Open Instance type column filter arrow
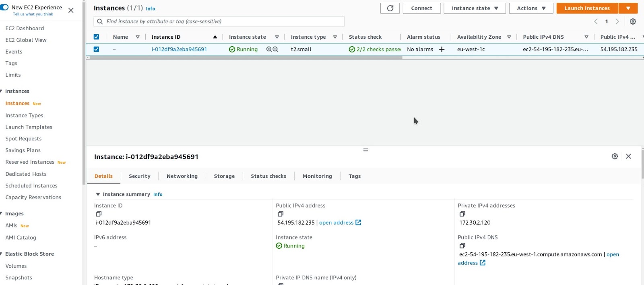Screen dimensions: 644x285 tap(335, 37)
